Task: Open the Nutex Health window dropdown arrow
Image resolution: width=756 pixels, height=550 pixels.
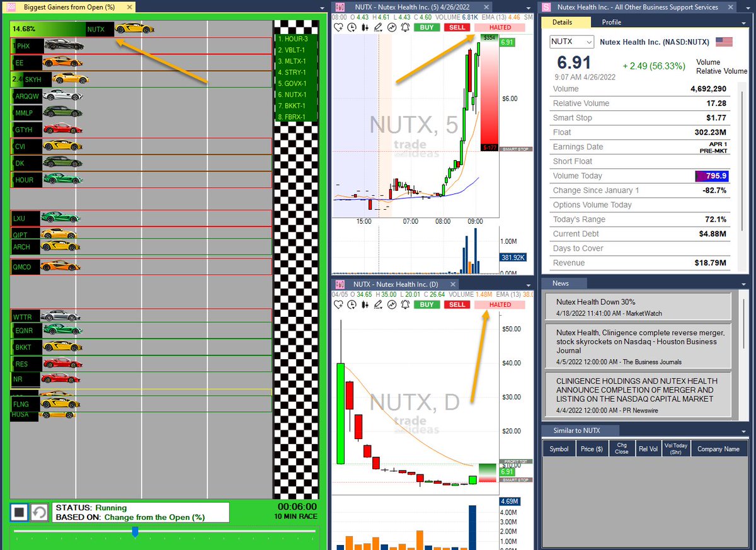Action: tap(745, 7)
